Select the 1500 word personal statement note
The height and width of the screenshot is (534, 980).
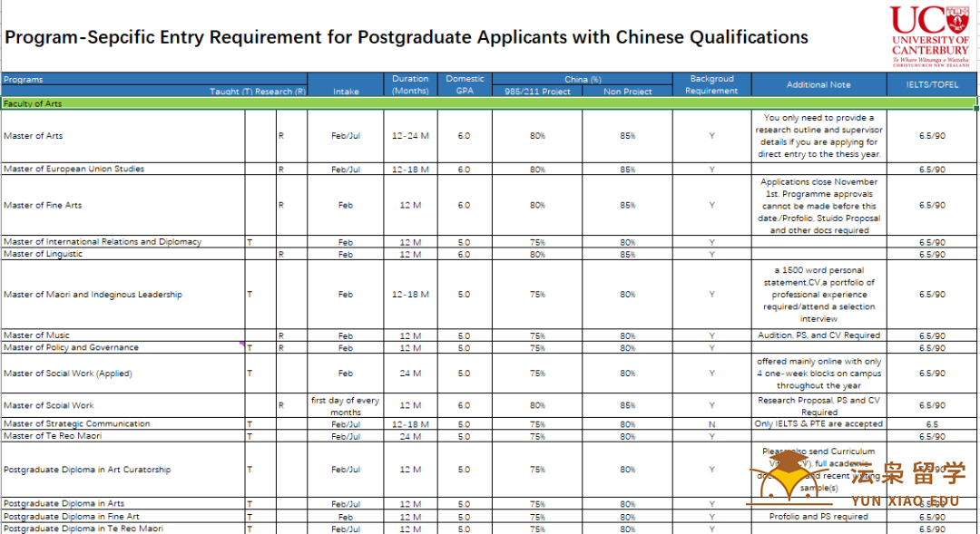[x=818, y=294]
